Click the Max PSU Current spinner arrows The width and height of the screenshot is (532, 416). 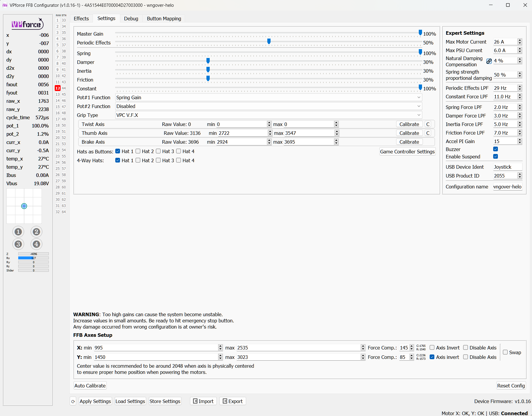(520, 50)
